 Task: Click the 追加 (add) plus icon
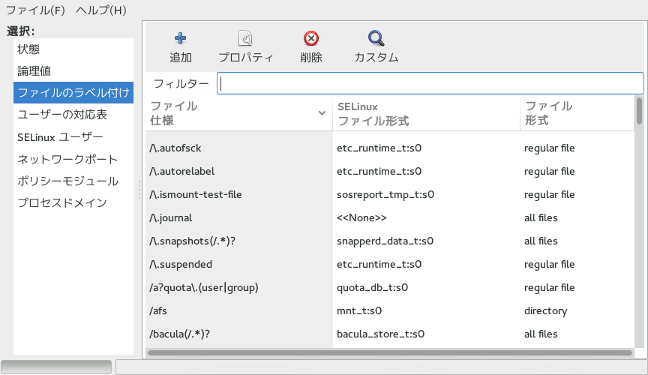point(180,38)
